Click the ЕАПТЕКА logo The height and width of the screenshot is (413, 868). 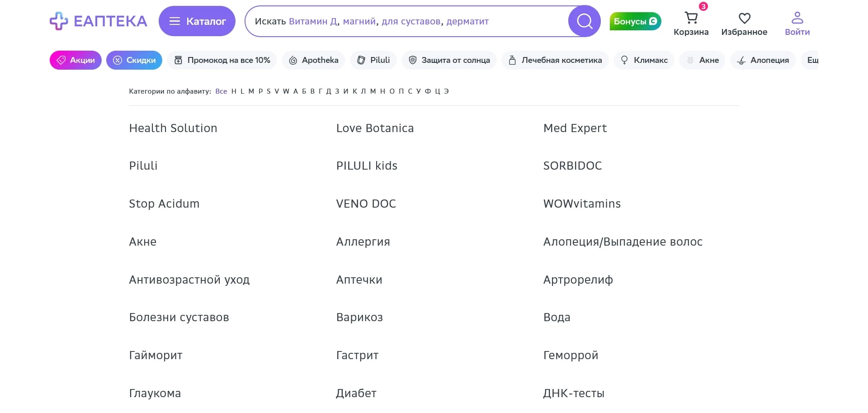coord(99,21)
